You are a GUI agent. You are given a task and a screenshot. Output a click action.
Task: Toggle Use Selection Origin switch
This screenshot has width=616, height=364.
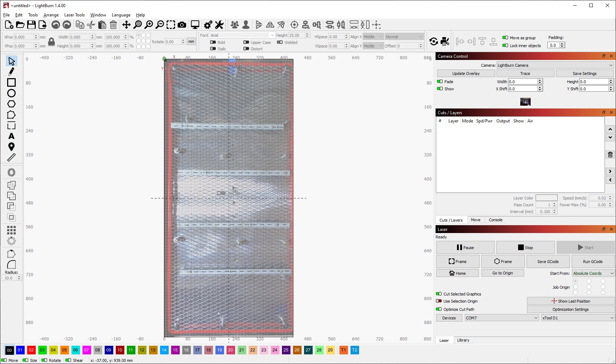[x=439, y=301]
